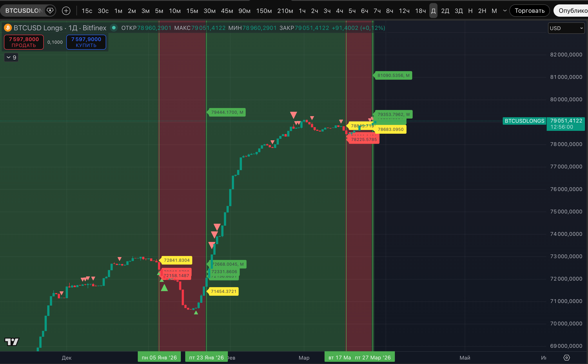Select the weekly Н timeframe
Viewport: 588px width, 364px height.
click(470, 11)
